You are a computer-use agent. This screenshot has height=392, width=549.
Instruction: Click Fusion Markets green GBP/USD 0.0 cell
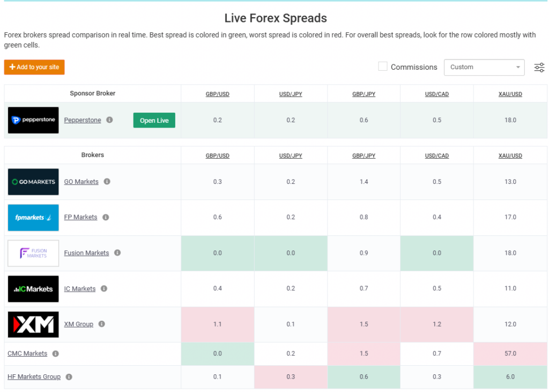pos(218,253)
